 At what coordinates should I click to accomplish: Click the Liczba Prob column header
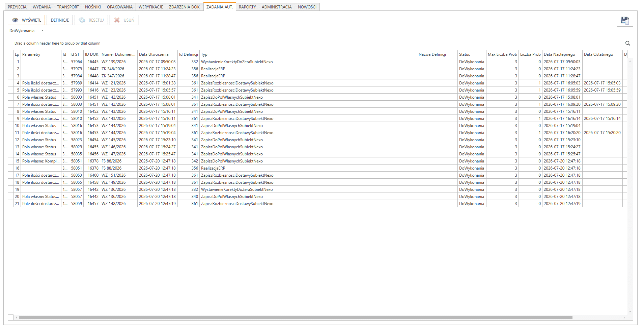click(x=530, y=54)
